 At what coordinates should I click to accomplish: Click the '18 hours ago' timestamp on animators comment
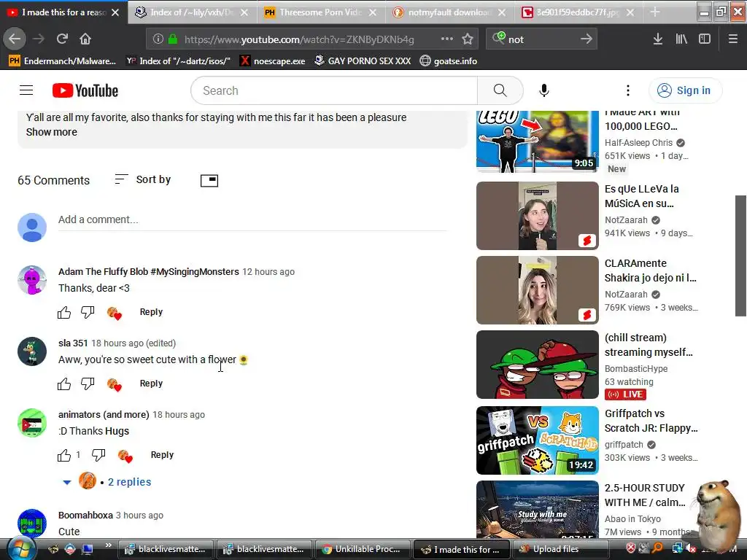coord(179,415)
